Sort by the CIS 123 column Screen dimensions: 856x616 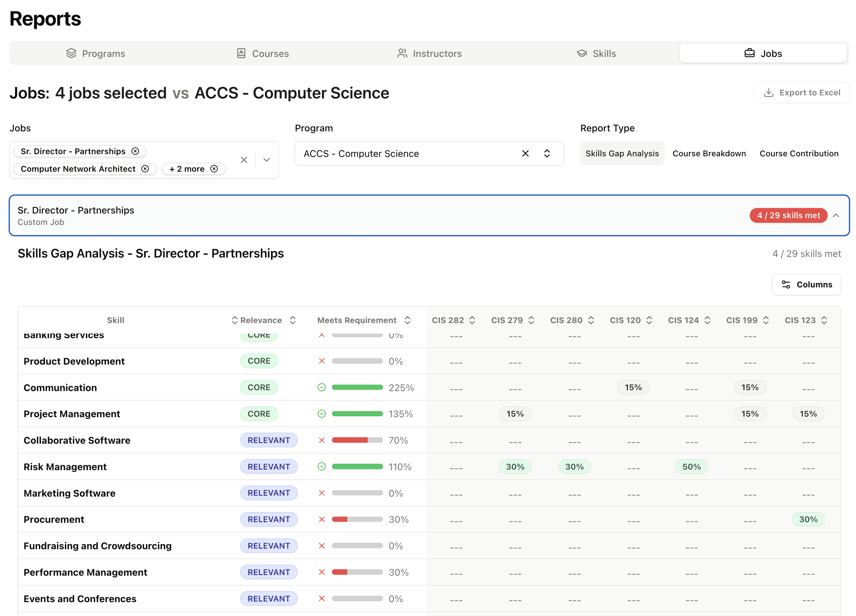pos(824,320)
